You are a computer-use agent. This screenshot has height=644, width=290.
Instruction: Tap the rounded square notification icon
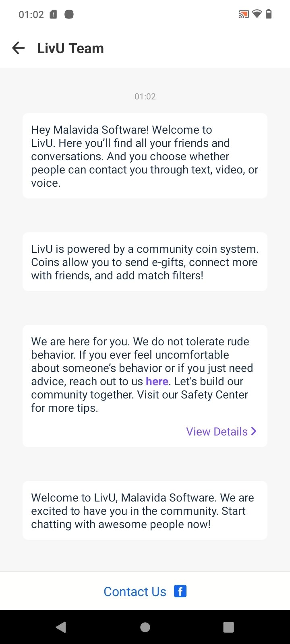69,14
